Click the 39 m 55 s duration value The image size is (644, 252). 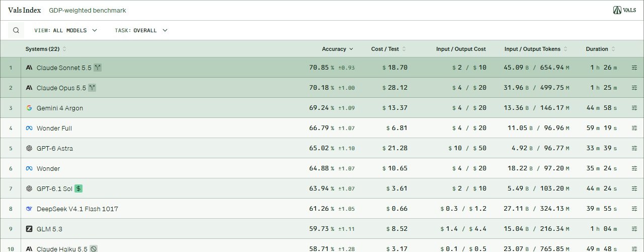(x=601, y=209)
